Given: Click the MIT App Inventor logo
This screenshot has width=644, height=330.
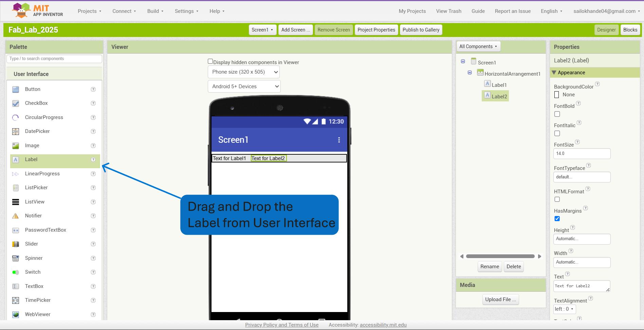Looking at the screenshot, I should [x=37, y=11].
